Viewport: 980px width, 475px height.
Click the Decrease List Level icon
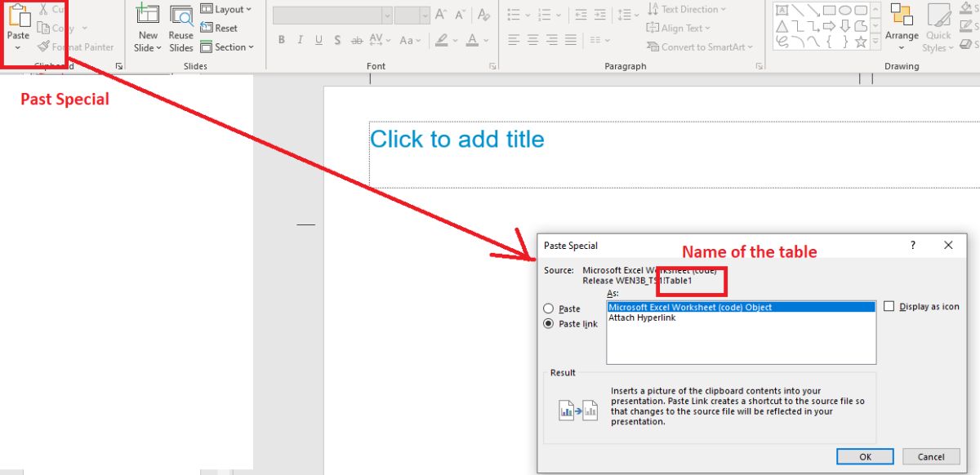click(581, 15)
